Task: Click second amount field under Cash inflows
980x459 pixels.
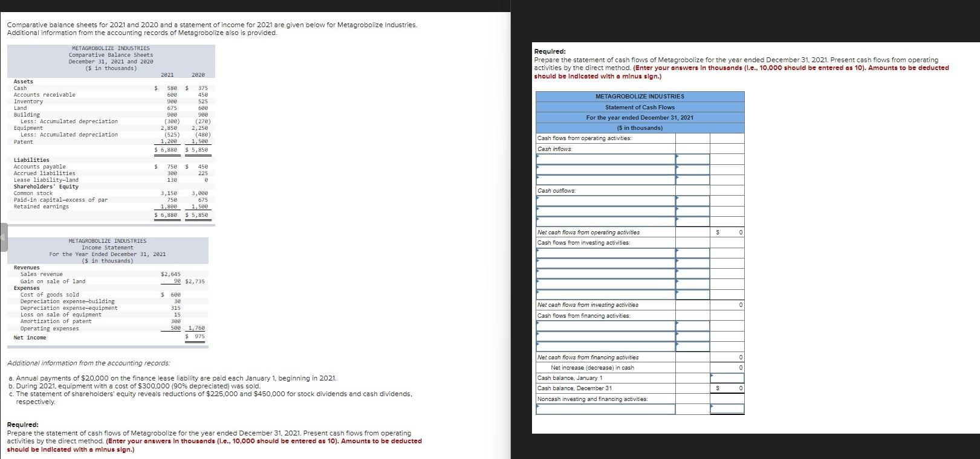Action: pyautogui.click(x=693, y=170)
